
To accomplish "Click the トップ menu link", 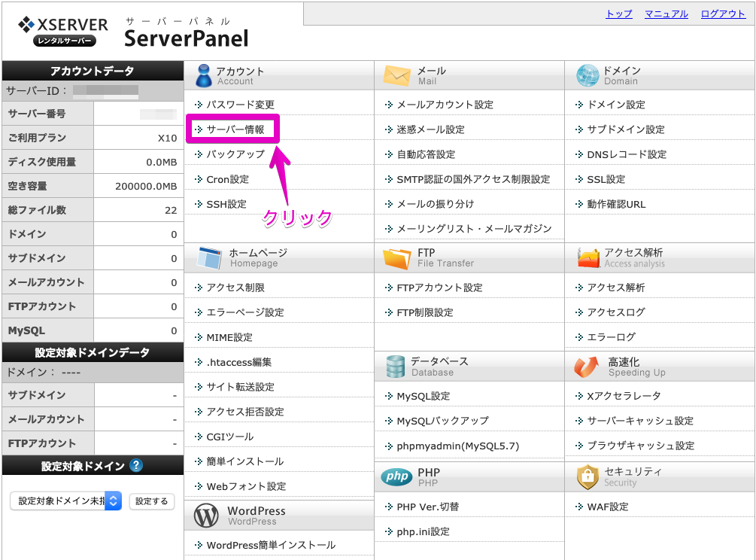I will (618, 14).
